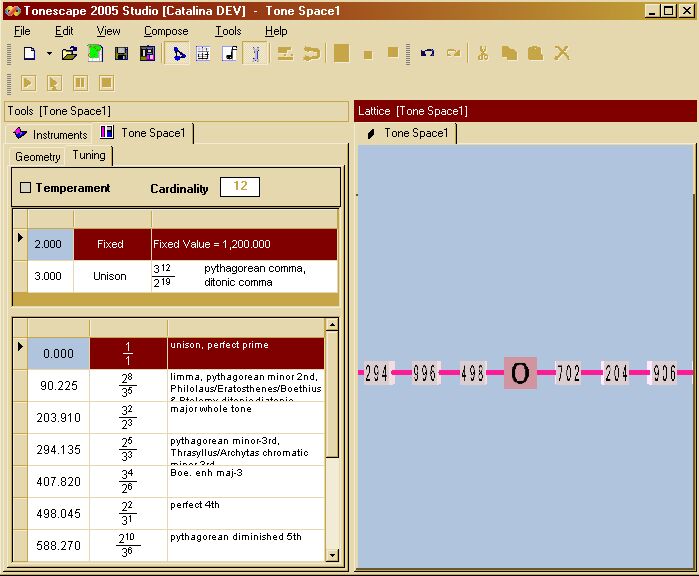
Task: Select the blue pointer tool icon
Action: pyautogui.click(x=178, y=54)
